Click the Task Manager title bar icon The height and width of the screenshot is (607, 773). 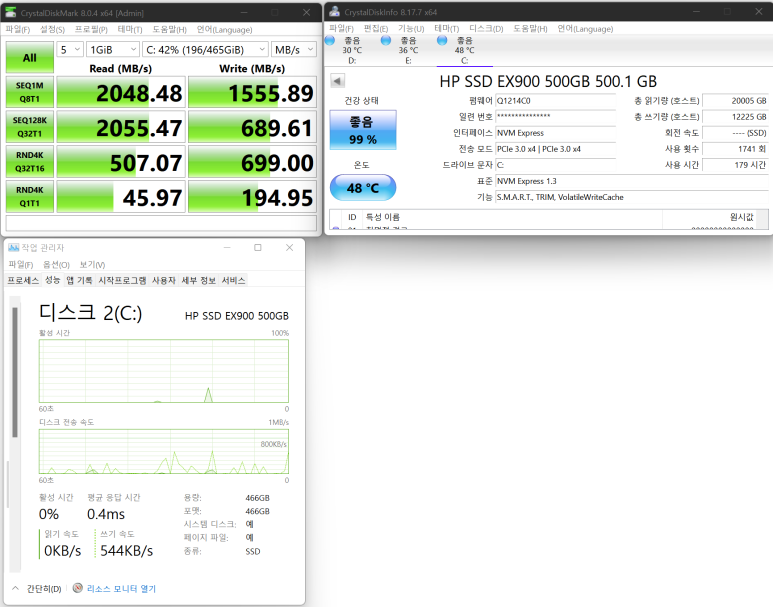[13, 248]
